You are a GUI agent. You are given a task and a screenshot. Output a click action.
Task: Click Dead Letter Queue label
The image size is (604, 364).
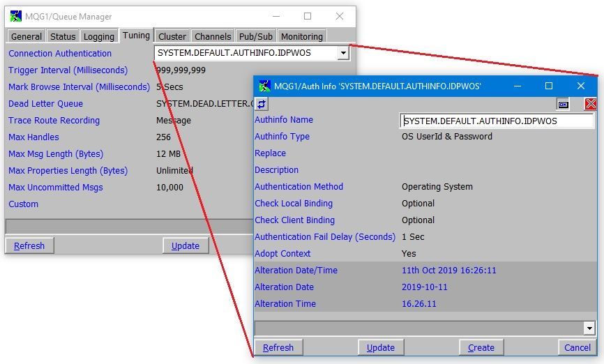[x=46, y=104]
